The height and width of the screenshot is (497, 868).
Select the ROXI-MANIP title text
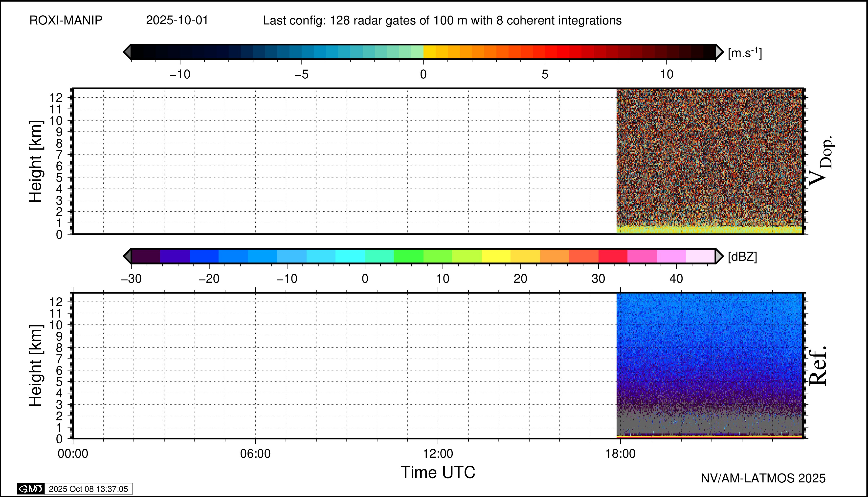point(66,21)
